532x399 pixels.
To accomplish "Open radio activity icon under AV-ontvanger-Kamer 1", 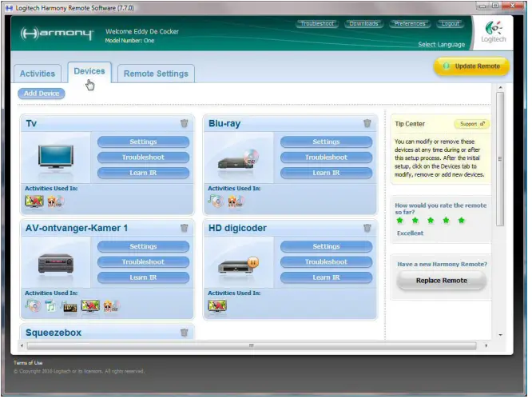I will 69,309.
